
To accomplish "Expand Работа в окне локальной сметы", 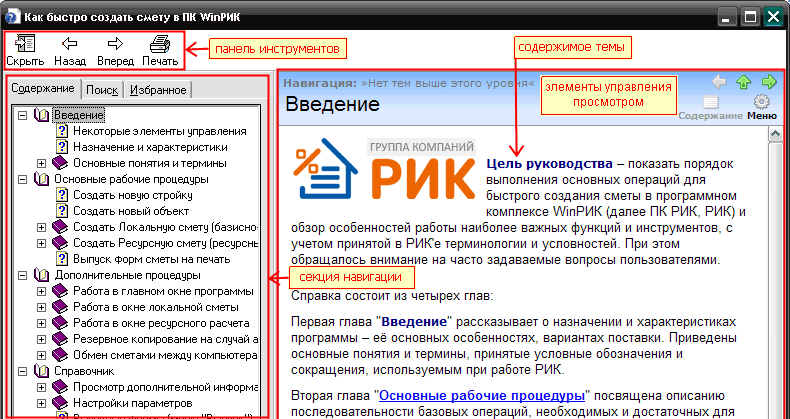I will point(41,307).
